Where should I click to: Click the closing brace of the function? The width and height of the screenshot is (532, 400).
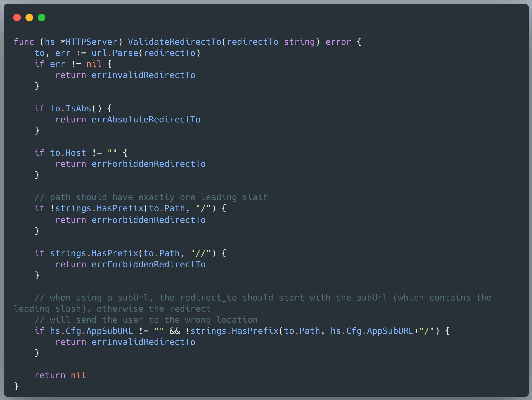[x=16, y=386]
